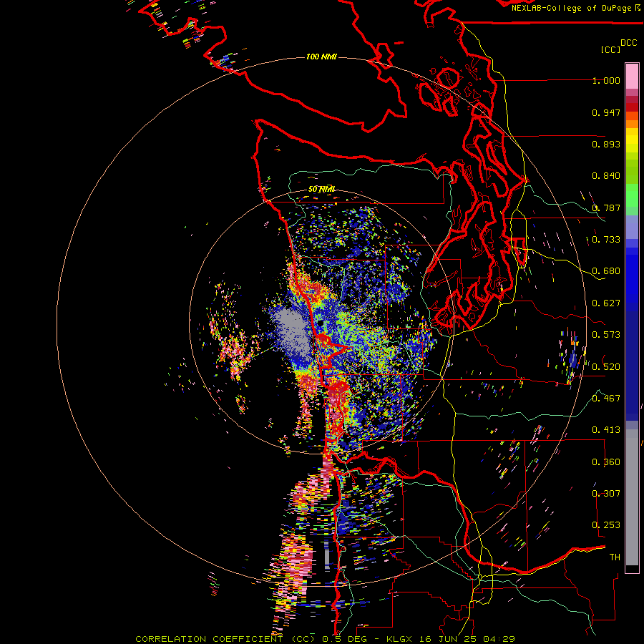Click the black radar site dot at the map center

tap(320, 323)
